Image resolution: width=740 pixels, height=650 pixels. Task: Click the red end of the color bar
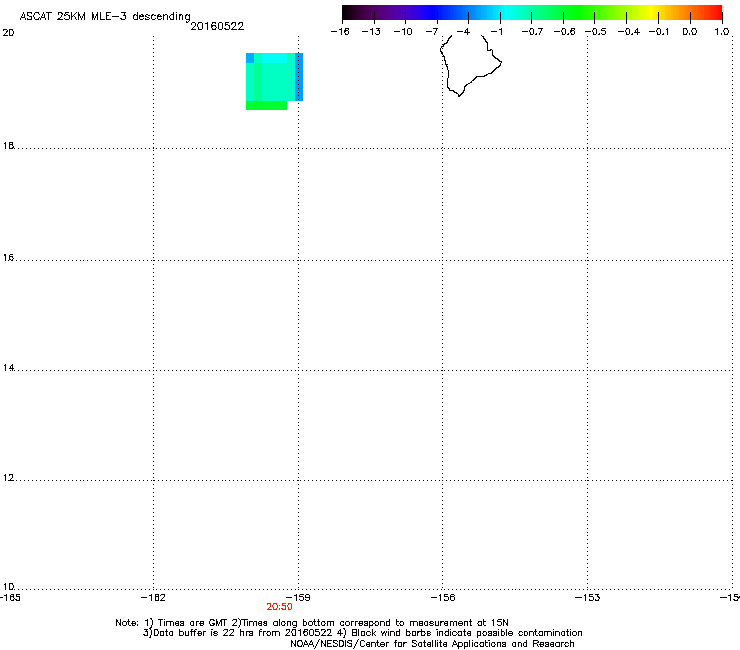713,13
